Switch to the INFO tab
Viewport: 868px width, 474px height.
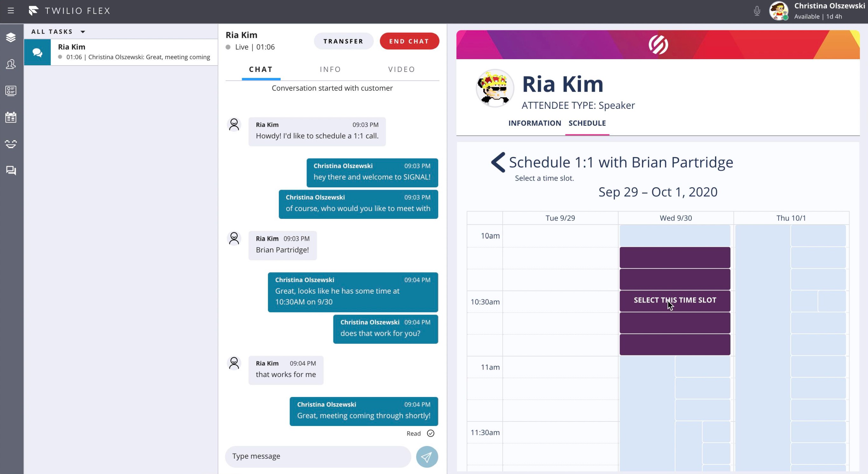point(330,69)
